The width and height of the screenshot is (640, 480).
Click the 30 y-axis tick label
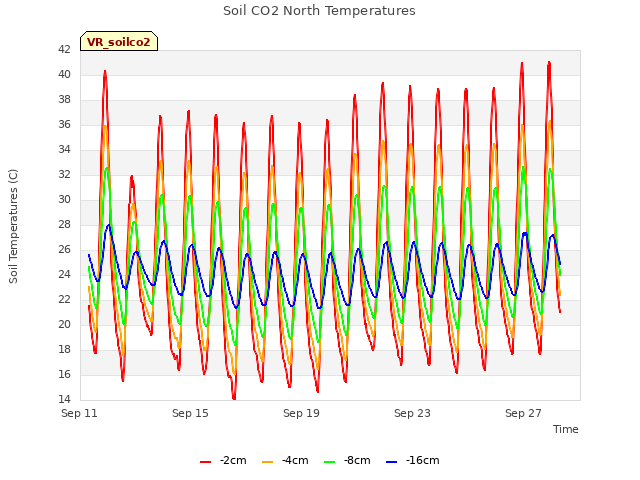pos(64,200)
